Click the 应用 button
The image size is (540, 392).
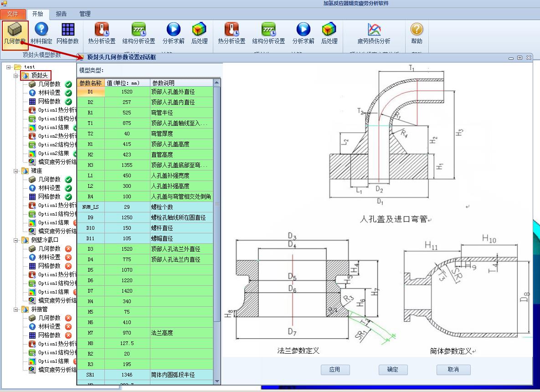tap(335, 370)
